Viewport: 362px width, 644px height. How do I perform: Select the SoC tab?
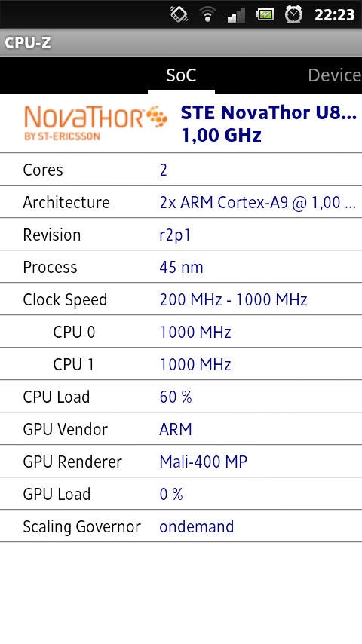pyautogui.click(x=181, y=75)
